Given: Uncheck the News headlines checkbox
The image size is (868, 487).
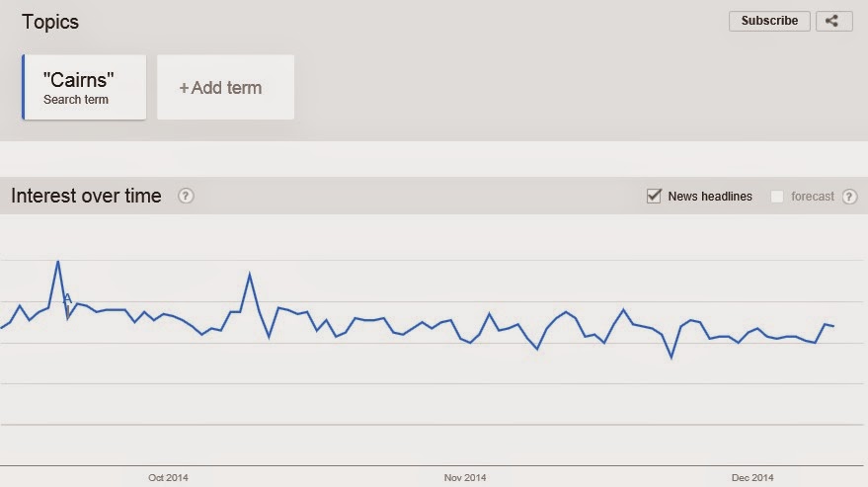Looking at the screenshot, I should pyautogui.click(x=654, y=196).
